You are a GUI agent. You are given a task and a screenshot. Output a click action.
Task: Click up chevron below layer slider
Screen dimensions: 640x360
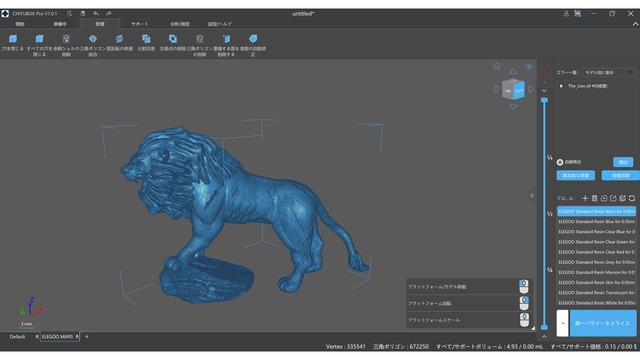coord(544,337)
